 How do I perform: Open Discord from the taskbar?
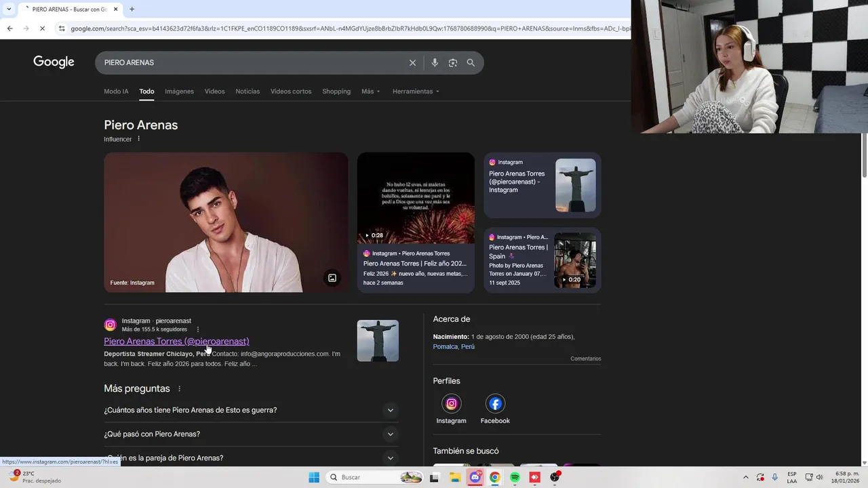475,477
